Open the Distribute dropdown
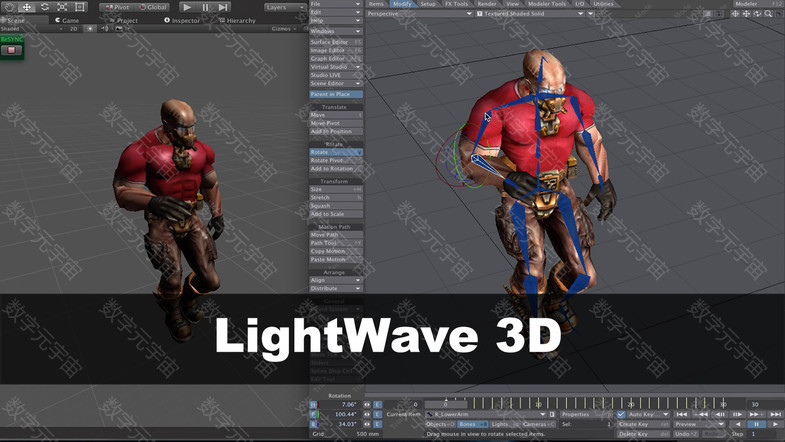This screenshot has width=785, height=442. tap(335, 289)
